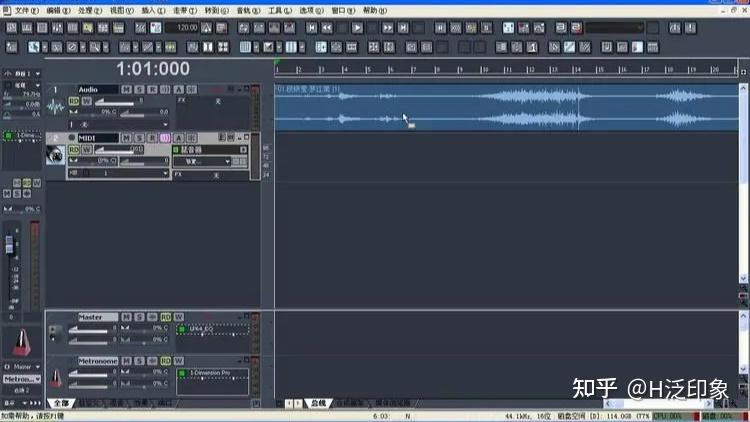Open the MIDI track preset dropdown under 配音器

227,162
